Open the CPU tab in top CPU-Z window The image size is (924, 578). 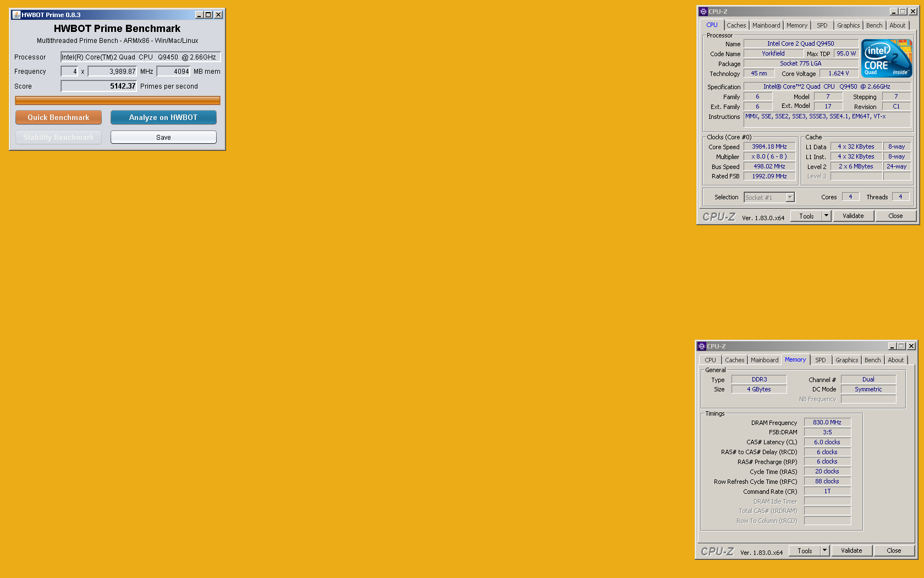712,25
